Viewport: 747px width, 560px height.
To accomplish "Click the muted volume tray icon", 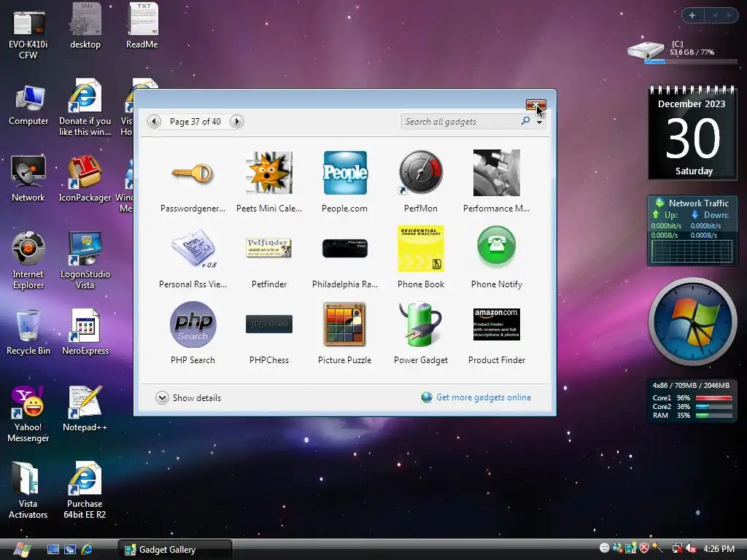I will tap(690, 548).
